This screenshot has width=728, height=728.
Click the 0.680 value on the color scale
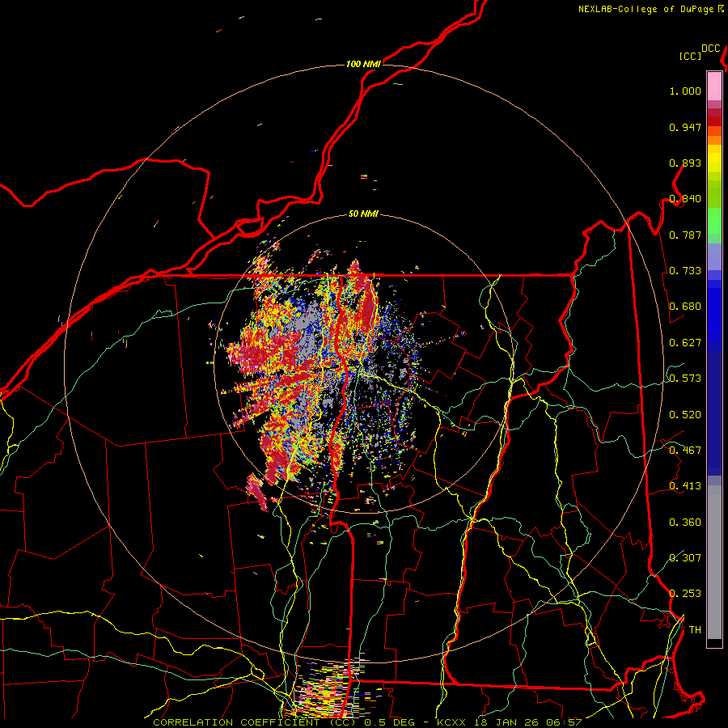[685, 307]
